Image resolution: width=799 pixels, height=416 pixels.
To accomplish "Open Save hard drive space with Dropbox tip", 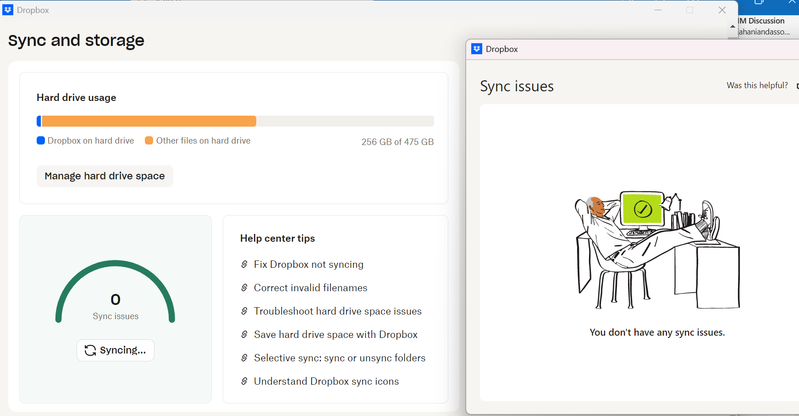I will (x=335, y=334).
